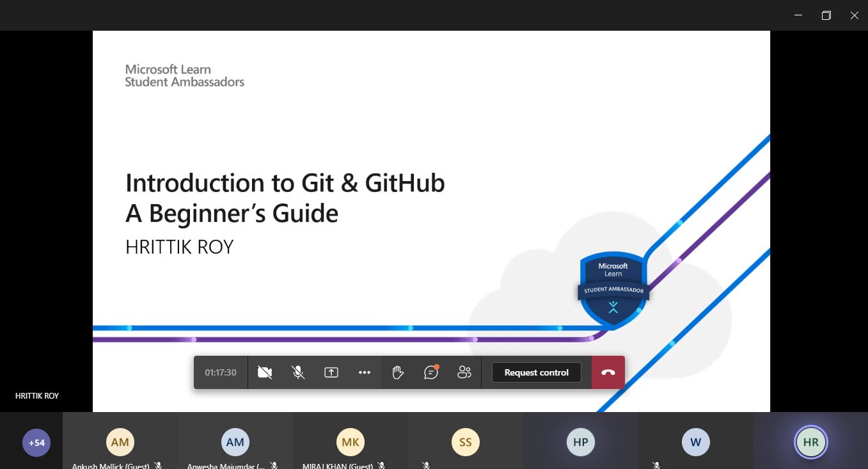The height and width of the screenshot is (469, 868).
Task: Click 'MIRAJ KHAN (Guest)' name label
Action: 338,465
